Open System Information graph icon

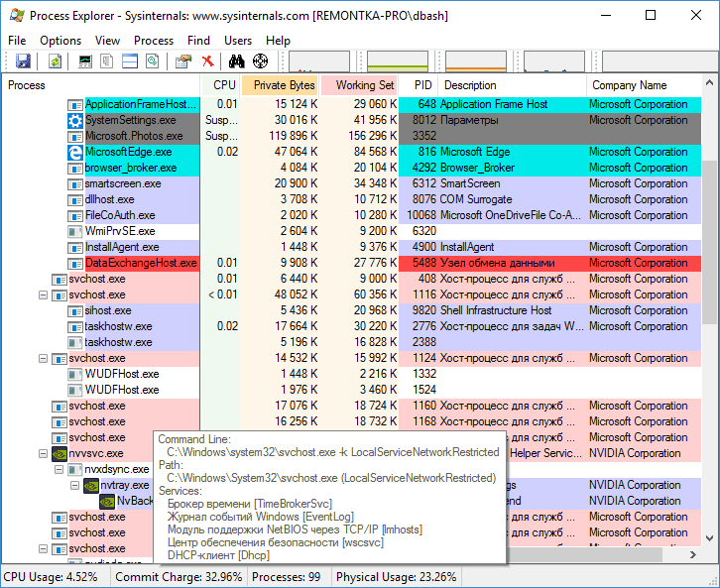click(85, 61)
